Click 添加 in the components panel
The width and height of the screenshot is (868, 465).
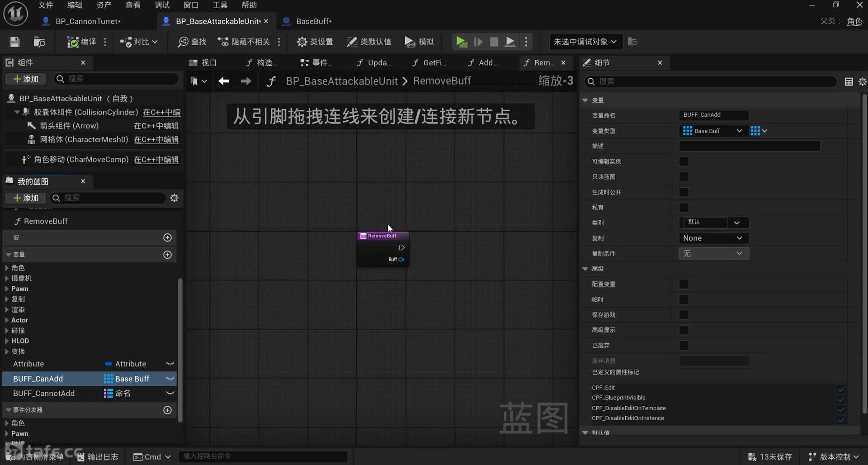click(26, 79)
